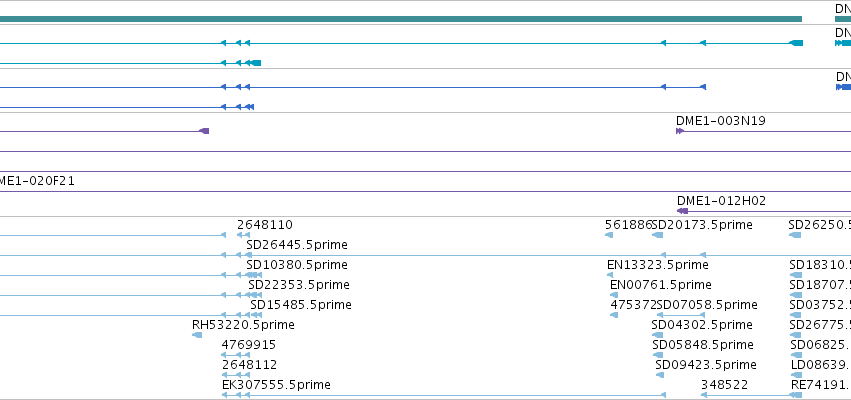The image size is (851, 400).
Task: Open the SD26445.5prime label
Action: (296, 245)
